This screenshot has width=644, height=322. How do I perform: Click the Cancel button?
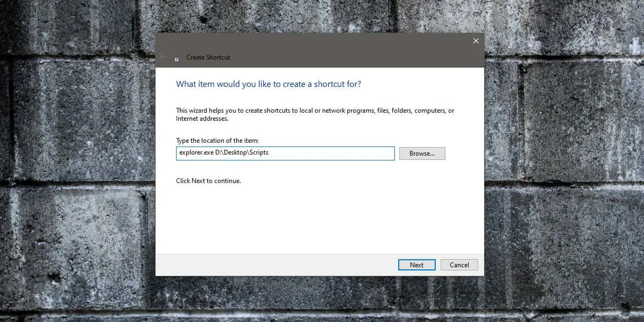point(459,265)
